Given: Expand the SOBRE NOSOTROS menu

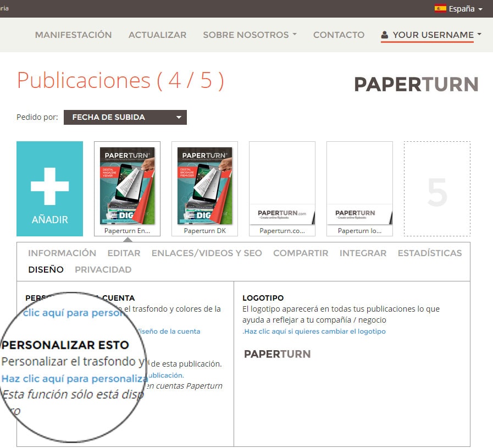Looking at the screenshot, I should pyautogui.click(x=250, y=35).
